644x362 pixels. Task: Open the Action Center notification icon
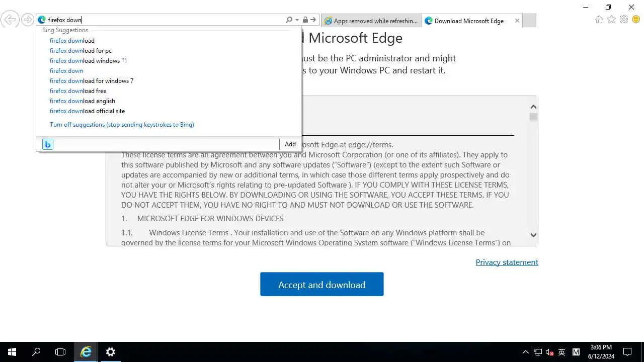point(627,352)
